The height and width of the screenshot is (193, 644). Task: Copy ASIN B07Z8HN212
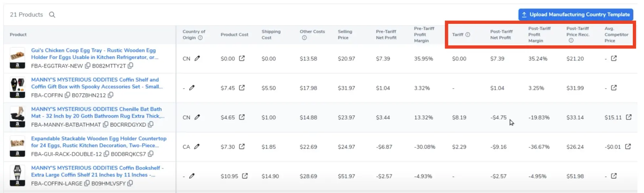(111, 95)
